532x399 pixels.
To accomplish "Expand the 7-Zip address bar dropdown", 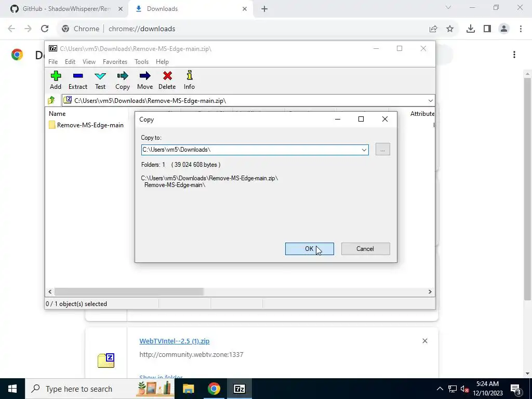I will pyautogui.click(x=431, y=101).
